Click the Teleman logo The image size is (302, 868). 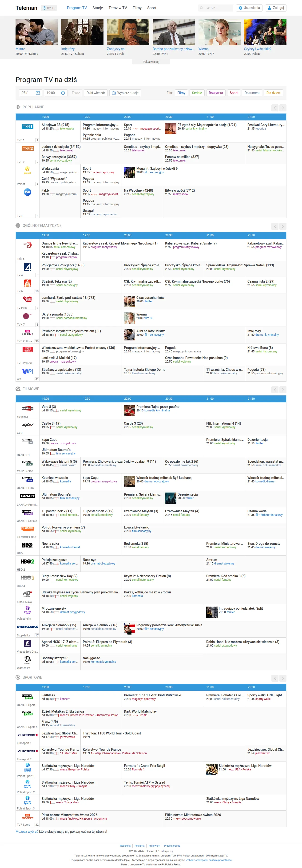coord(26,8)
